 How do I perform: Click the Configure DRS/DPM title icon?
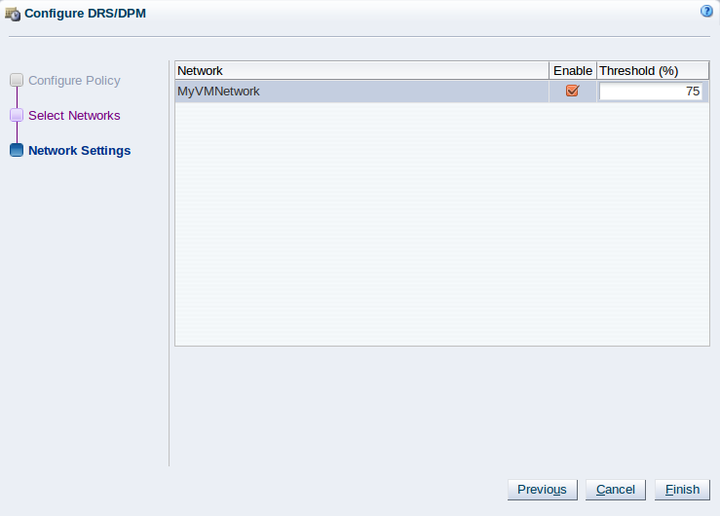pos(13,14)
